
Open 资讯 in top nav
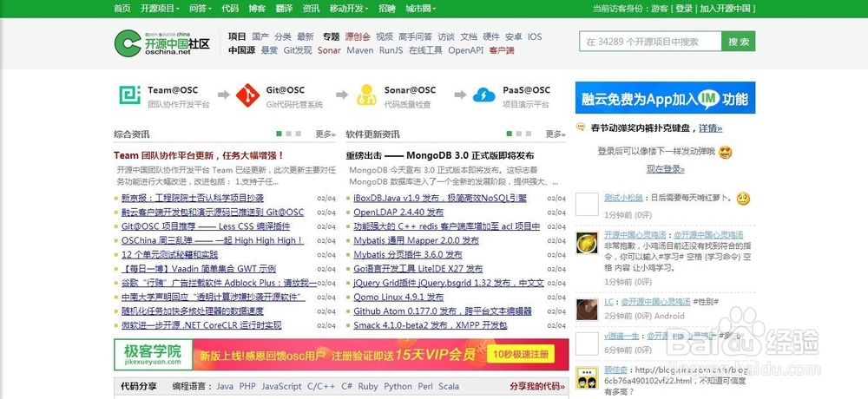coord(311,9)
